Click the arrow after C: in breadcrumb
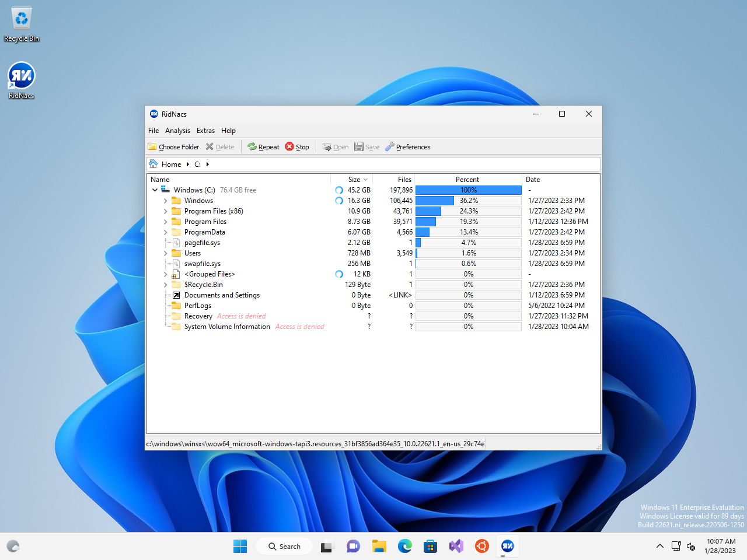The image size is (747, 560). click(207, 164)
